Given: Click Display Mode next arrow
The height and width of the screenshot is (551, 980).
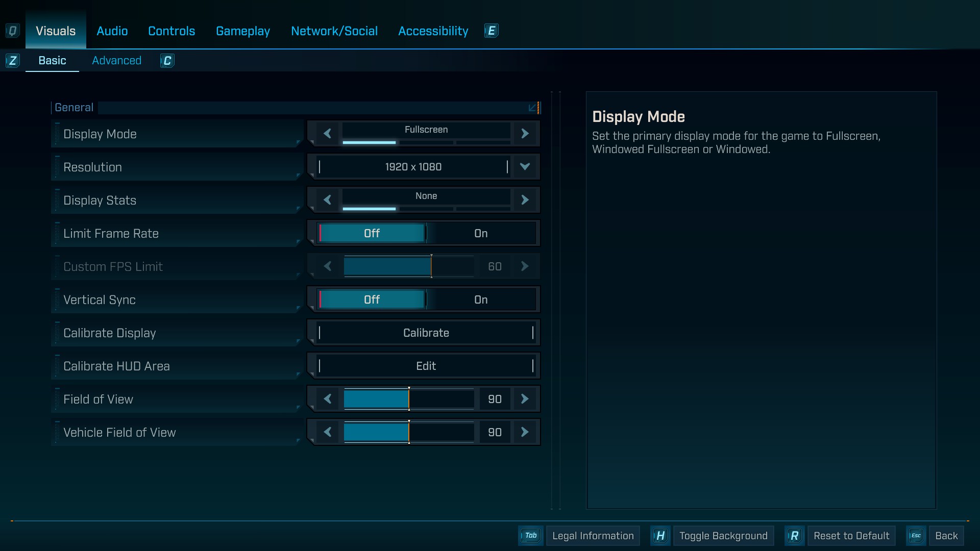Looking at the screenshot, I should coord(525,134).
